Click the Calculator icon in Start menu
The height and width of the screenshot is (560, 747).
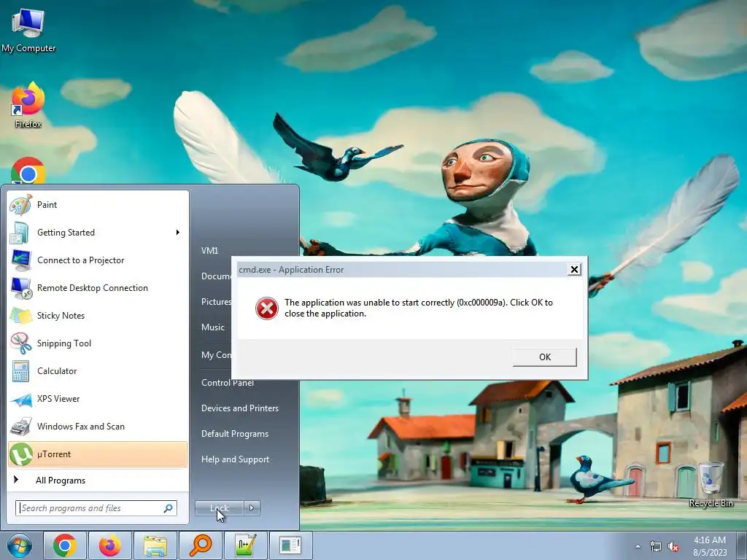tap(20, 371)
